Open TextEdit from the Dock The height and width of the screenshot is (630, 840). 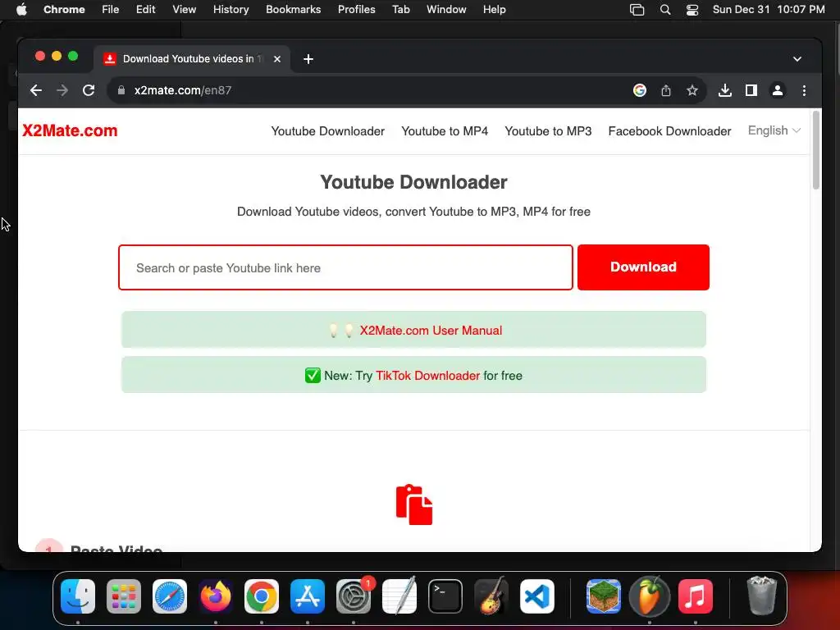pyautogui.click(x=399, y=596)
